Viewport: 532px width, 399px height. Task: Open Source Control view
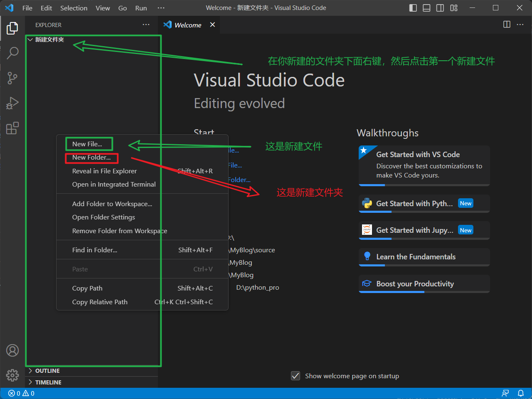(x=12, y=78)
